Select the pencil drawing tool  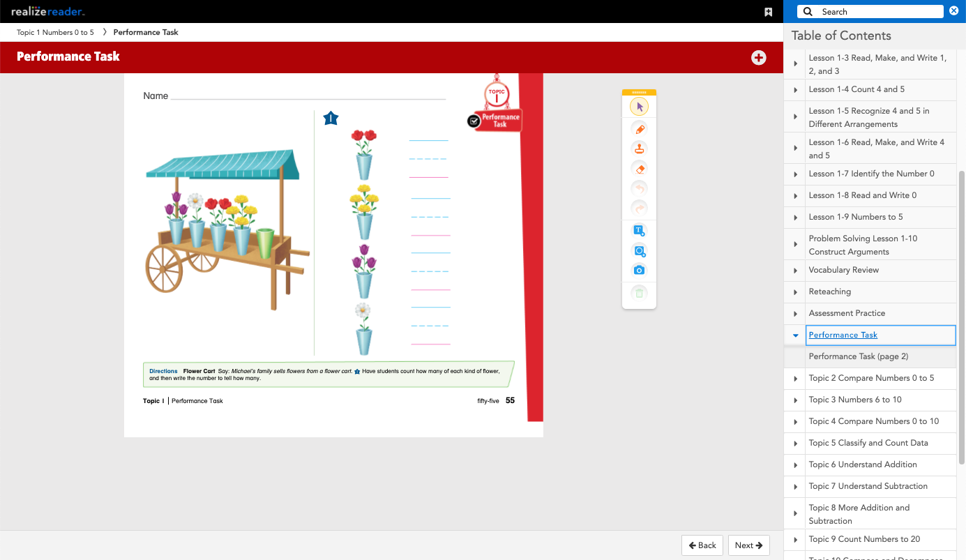point(639,129)
